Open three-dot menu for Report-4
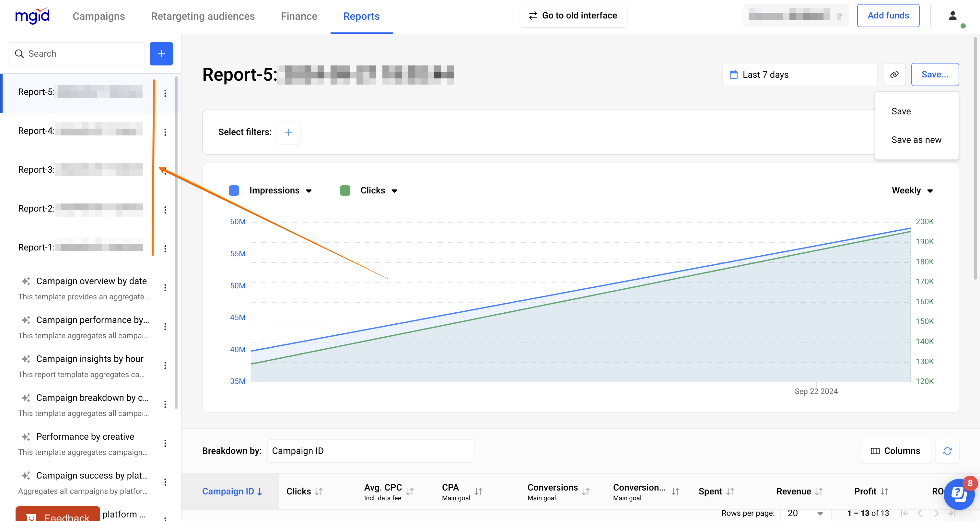The height and width of the screenshot is (521, 980). click(165, 132)
